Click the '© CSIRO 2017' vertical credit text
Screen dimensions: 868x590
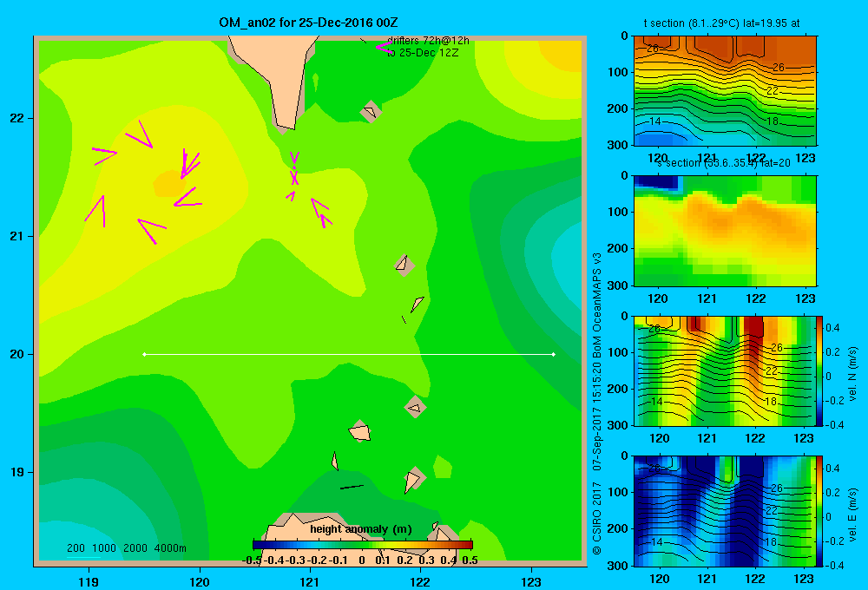click(x=597, y=518)
